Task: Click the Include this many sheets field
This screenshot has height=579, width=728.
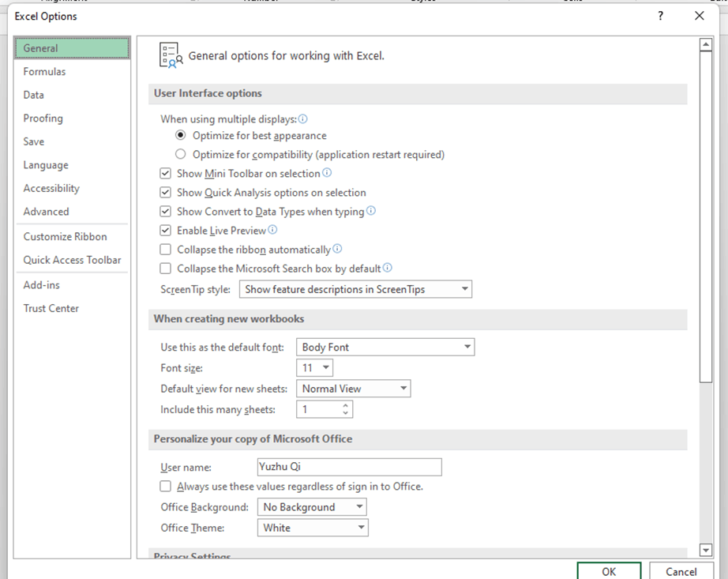Action: click(x=325, y=409)
